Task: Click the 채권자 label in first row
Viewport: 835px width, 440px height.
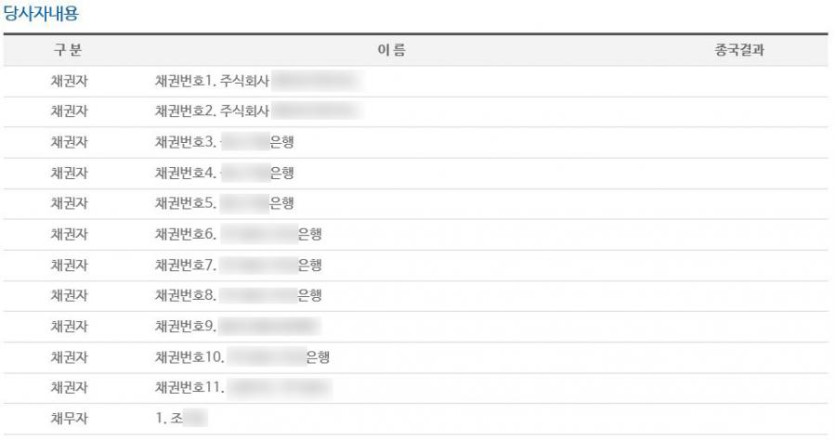Action: 69,81
